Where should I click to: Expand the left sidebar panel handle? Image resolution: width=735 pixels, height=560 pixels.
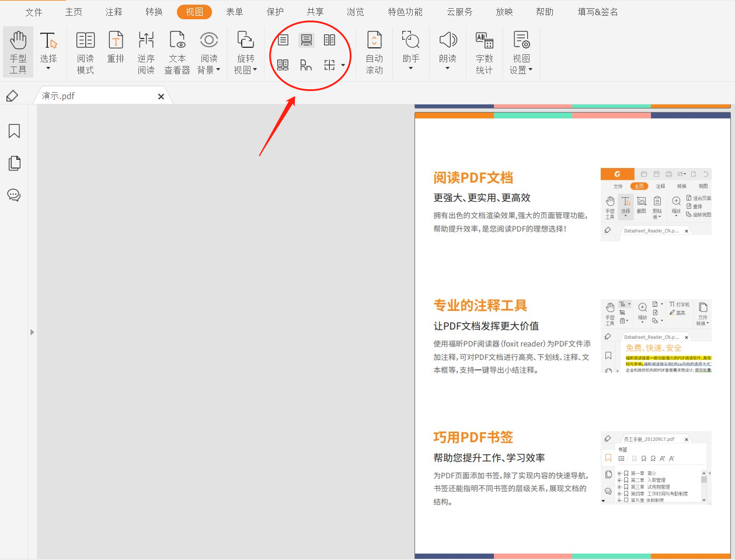point(32,332)
